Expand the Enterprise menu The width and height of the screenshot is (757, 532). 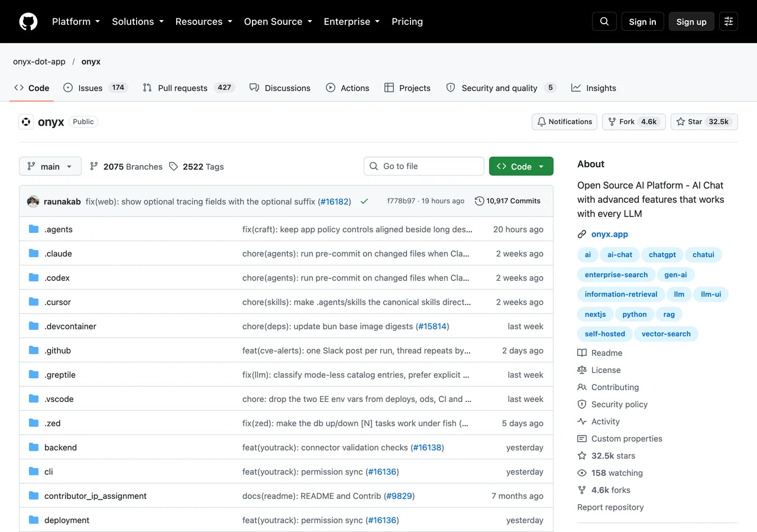pos(352,21)
